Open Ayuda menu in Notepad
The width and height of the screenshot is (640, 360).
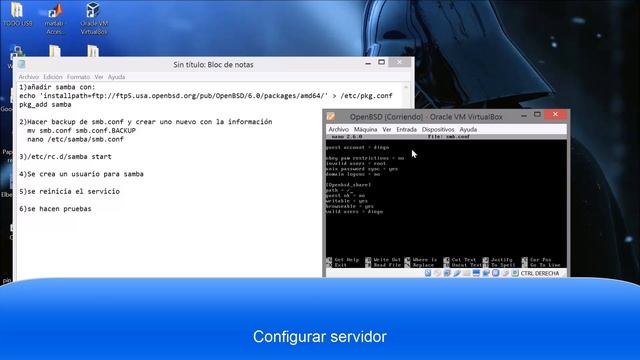tap(116, 77)
